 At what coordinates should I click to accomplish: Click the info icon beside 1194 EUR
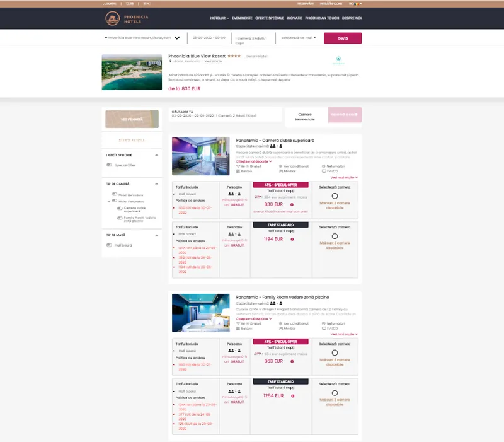point(292,239)
